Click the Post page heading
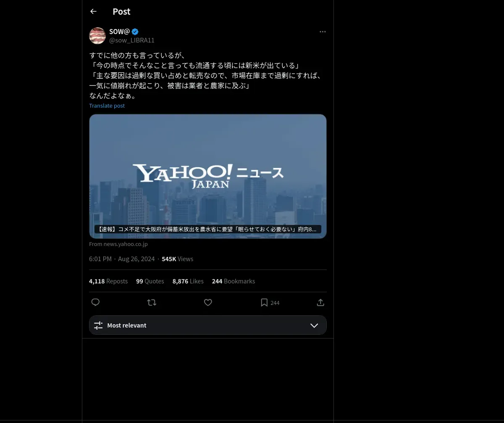Image resolution: width=504 pixels, height=423 pixels. [121, 11]
